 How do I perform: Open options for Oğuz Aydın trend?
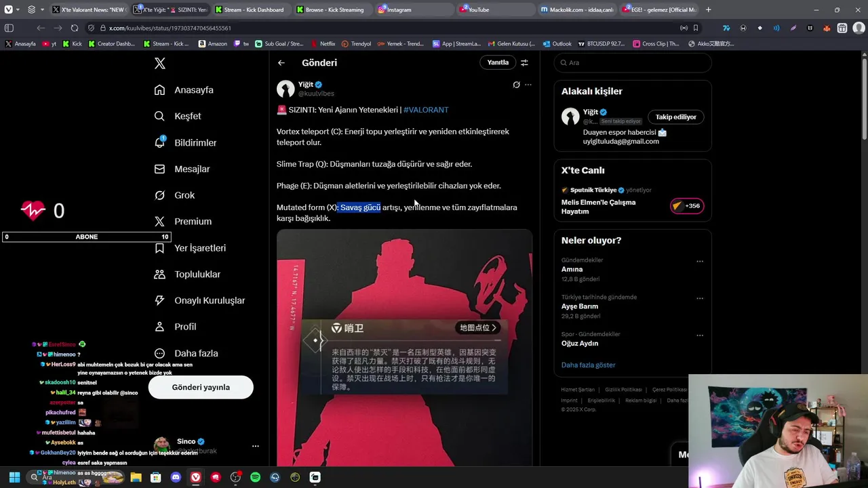(700, 335)
